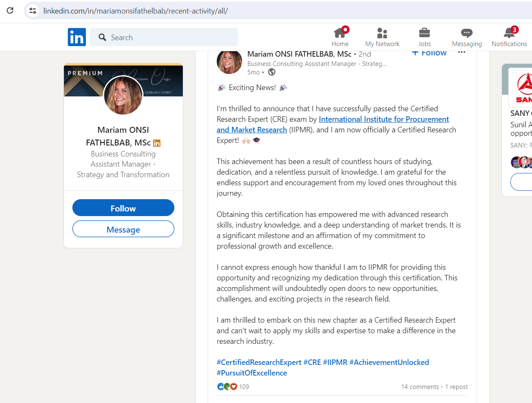
Task: Click the 5mo post timestamp
Action: pyautogui.click(x=254, y=72)
